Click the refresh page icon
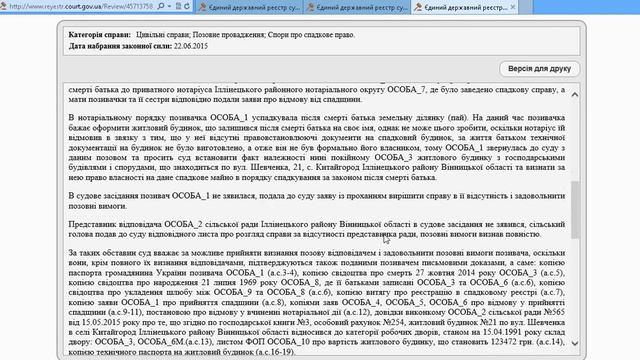Image resolution: width=640 pixels, height=360 pixels. pyautogui.click(x=187, y=6)
